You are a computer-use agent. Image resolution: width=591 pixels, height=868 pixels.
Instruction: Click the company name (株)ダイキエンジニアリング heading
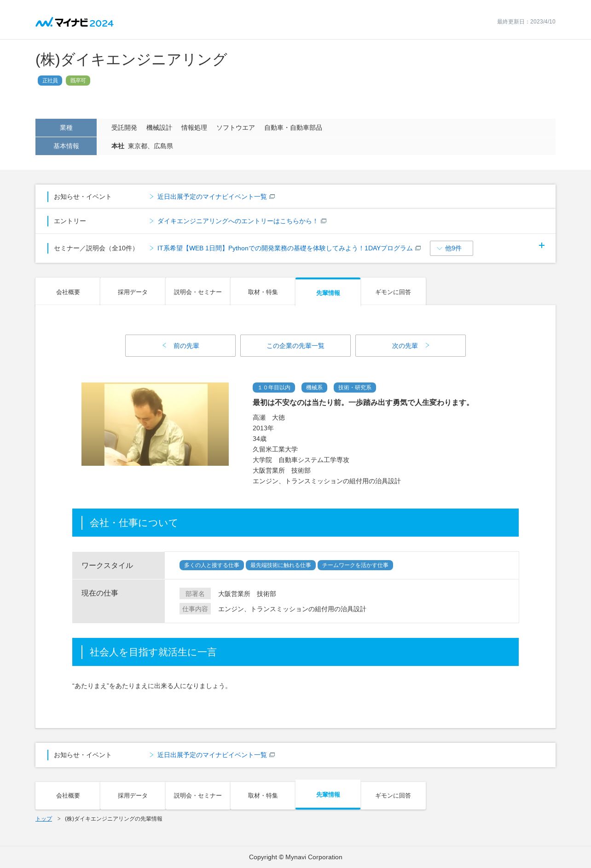pyautogui.click(x=131, y=59)
